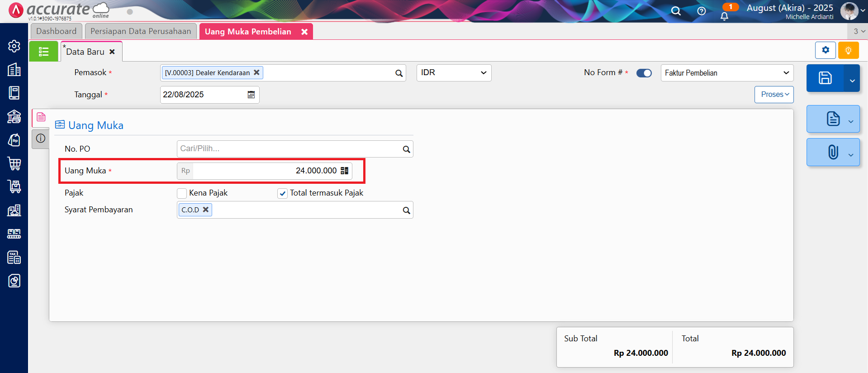
Task: Select the info side tab
Action: [x=41, y=139]
